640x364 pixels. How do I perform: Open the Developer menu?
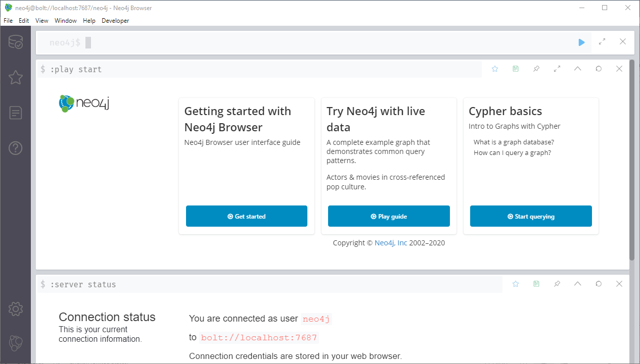[x=115, y=21]
